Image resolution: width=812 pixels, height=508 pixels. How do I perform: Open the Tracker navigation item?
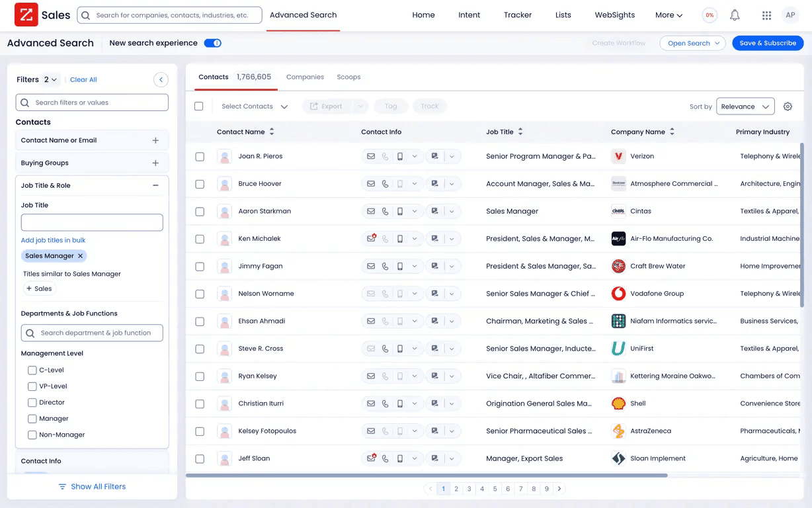click(518, 15)
